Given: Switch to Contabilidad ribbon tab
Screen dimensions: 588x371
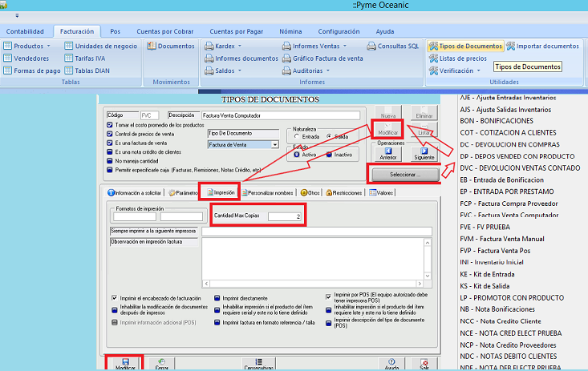Looking at the screenshot, I should pyautogui.click(x=25, y=31).
